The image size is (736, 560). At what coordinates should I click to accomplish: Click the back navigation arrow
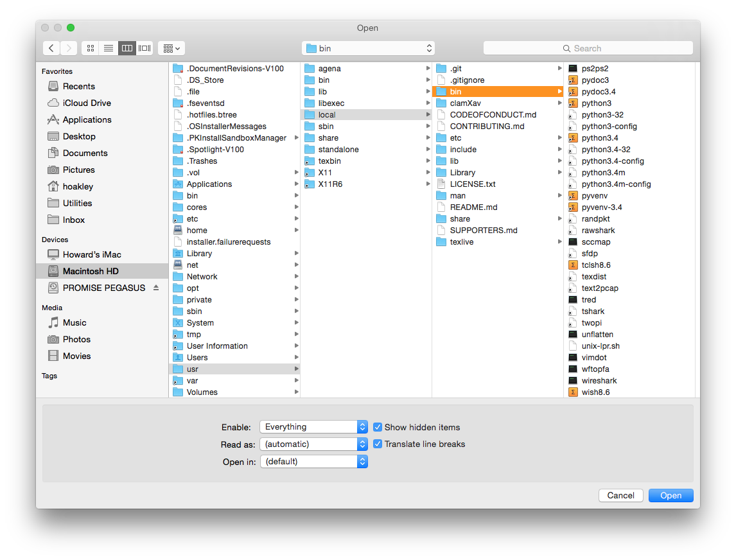click(x=51, y=48)
